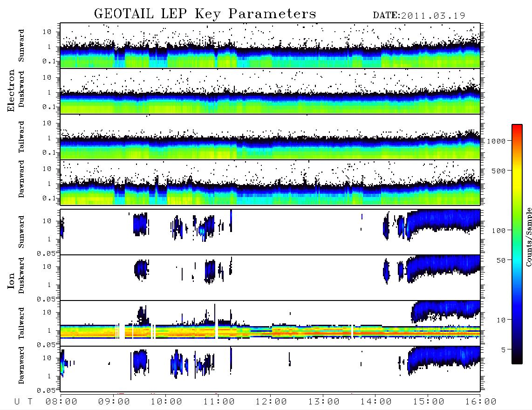The width and height of the screenshot is (532, 410).
Task: Select the Electron Tailward axis label
Action: coord(21,137)
